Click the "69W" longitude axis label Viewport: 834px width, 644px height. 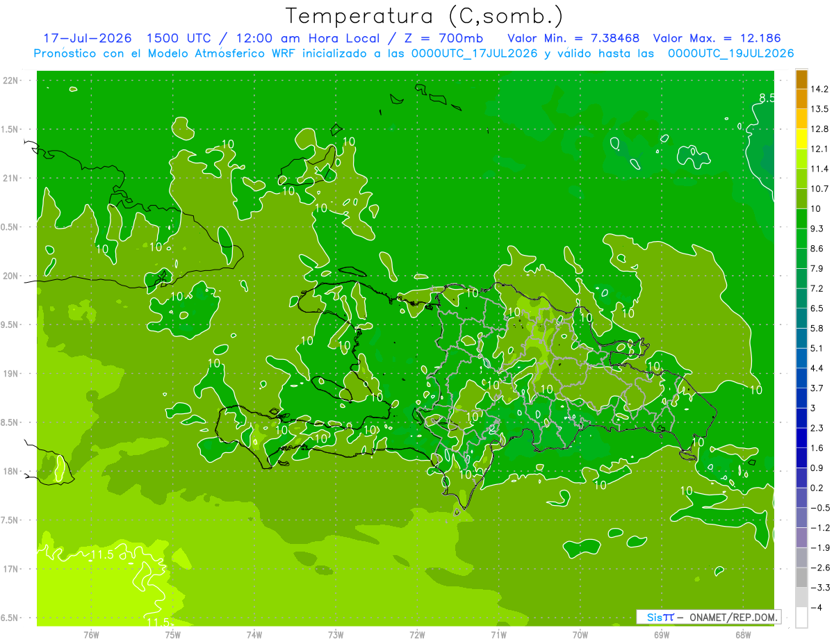662,634
